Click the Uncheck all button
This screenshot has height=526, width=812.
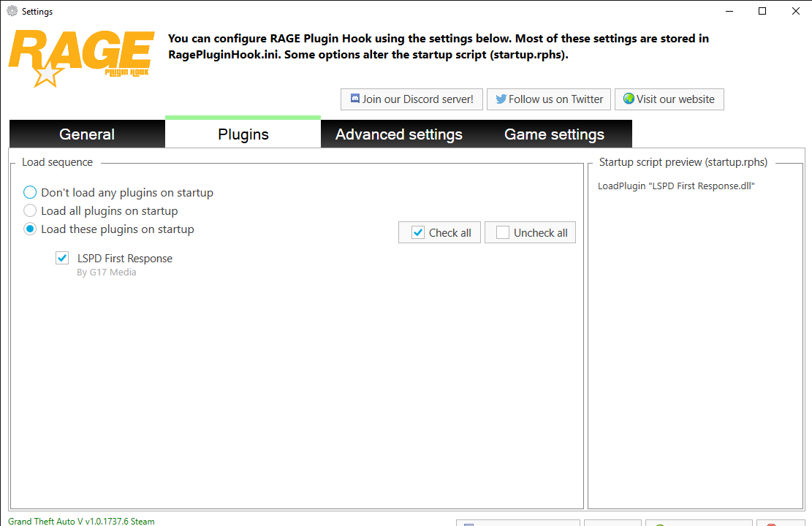[530, 232]
